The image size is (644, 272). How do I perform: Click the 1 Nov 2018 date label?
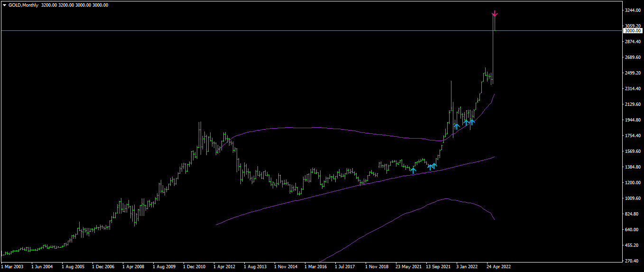tap(377, 267)
